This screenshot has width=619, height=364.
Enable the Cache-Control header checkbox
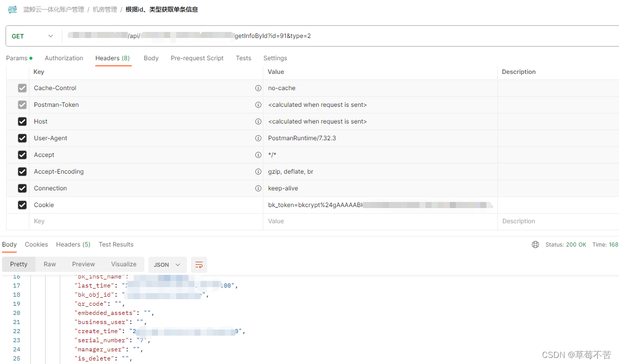22,88
